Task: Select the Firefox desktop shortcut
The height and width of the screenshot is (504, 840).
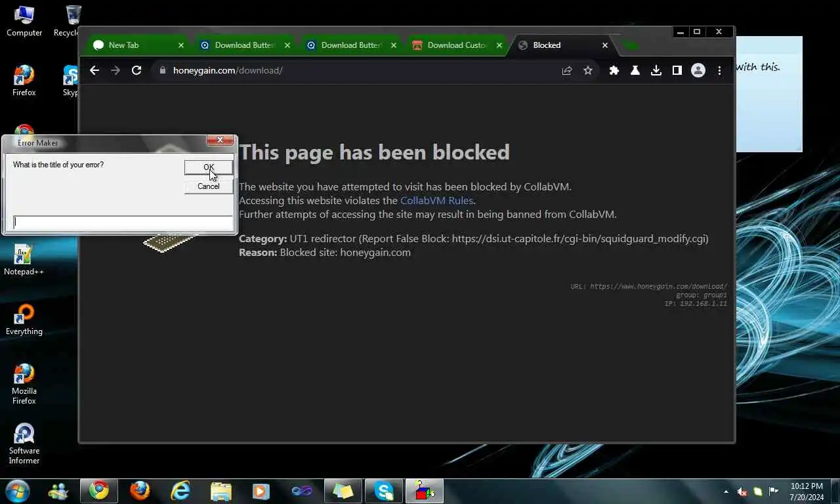Action: click(24, 81)
